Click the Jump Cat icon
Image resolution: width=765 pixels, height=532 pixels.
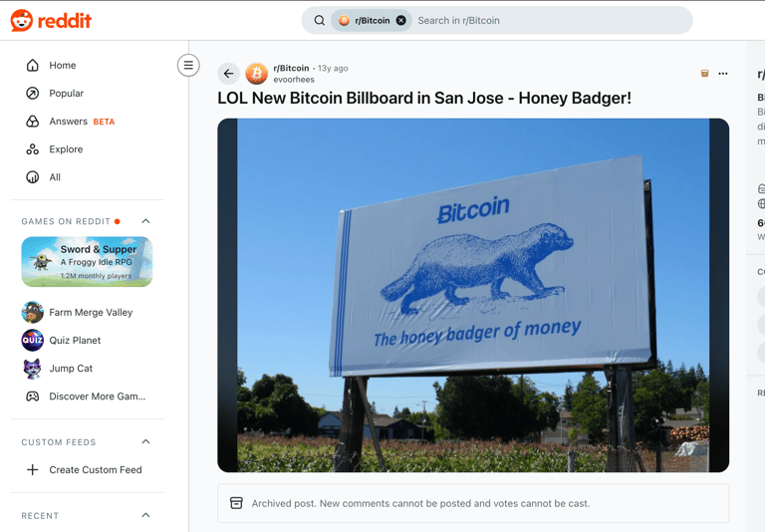(x=33, y=369)
